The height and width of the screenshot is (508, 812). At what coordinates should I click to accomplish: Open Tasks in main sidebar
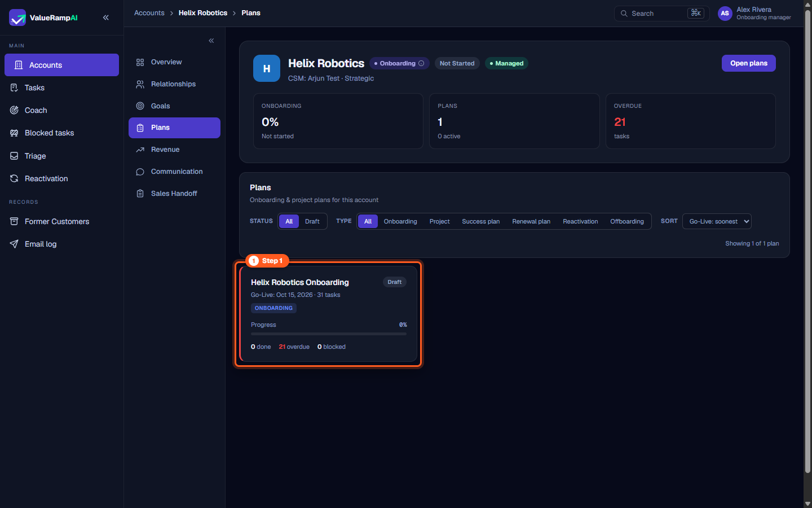point(61,87)
